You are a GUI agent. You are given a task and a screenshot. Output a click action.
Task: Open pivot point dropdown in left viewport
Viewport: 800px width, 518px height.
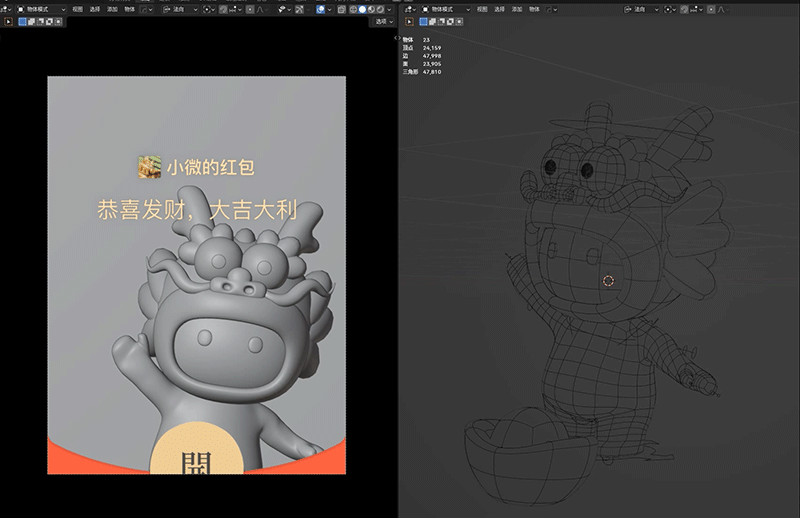pyautogui.click(x=209, y=9)
